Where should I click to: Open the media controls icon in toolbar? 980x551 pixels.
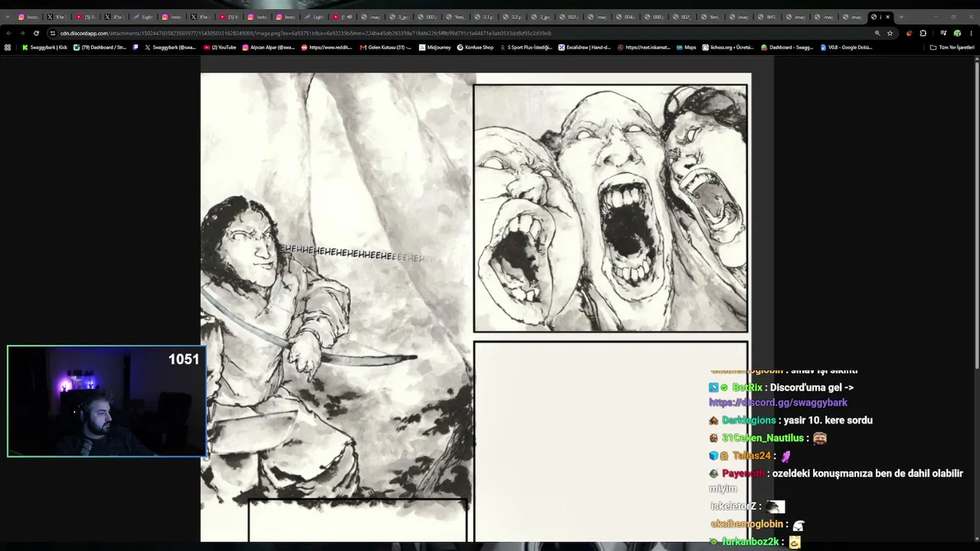(943, 33)
